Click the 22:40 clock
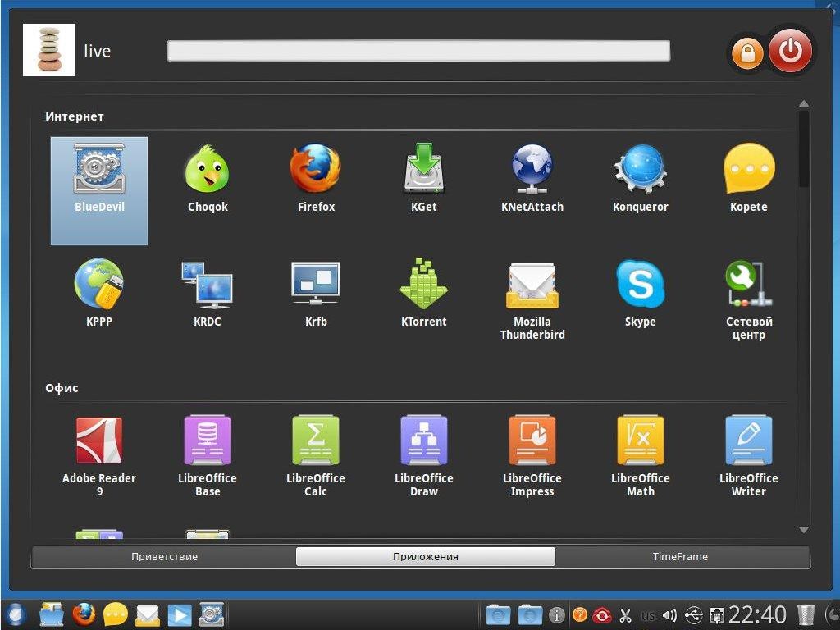This screenshot has height=630, width=840. click(757, 614)
